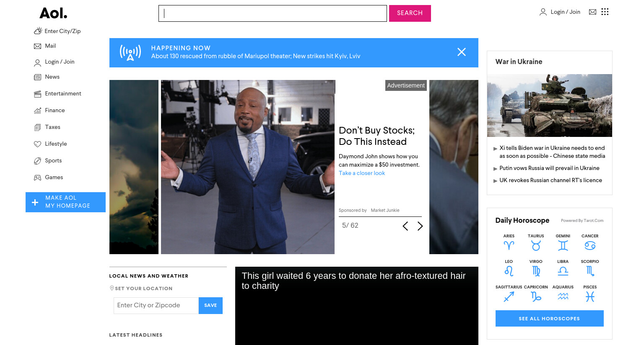Click the sidebar Login / Join person icon
The width and height of the screenshot is (644, 345).
37,63
